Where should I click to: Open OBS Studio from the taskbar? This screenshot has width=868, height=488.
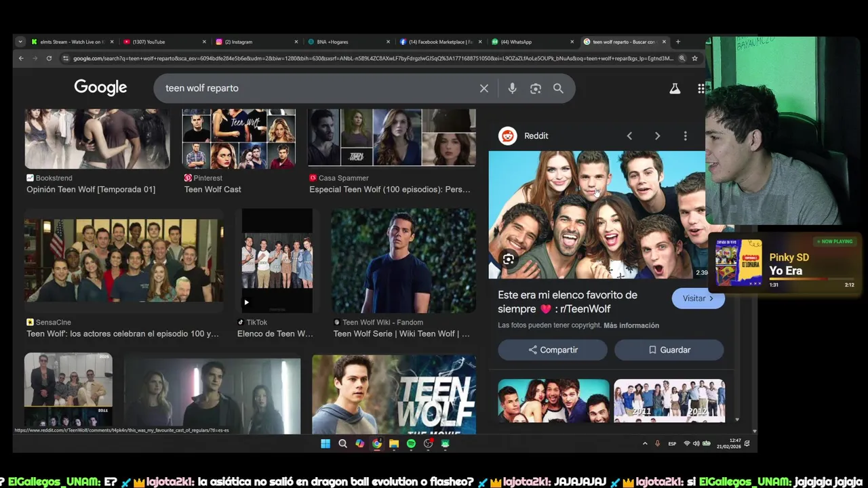(x=429, y=443)
